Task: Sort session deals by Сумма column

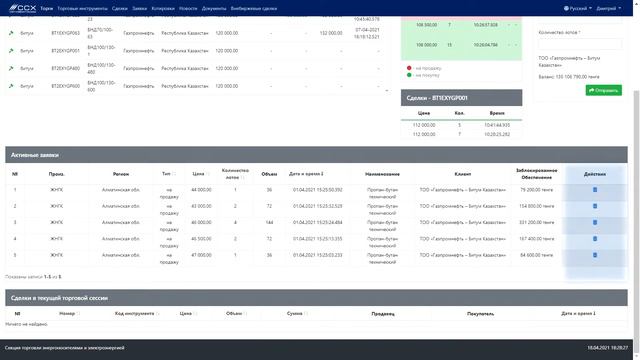Action: click(297, 313)
